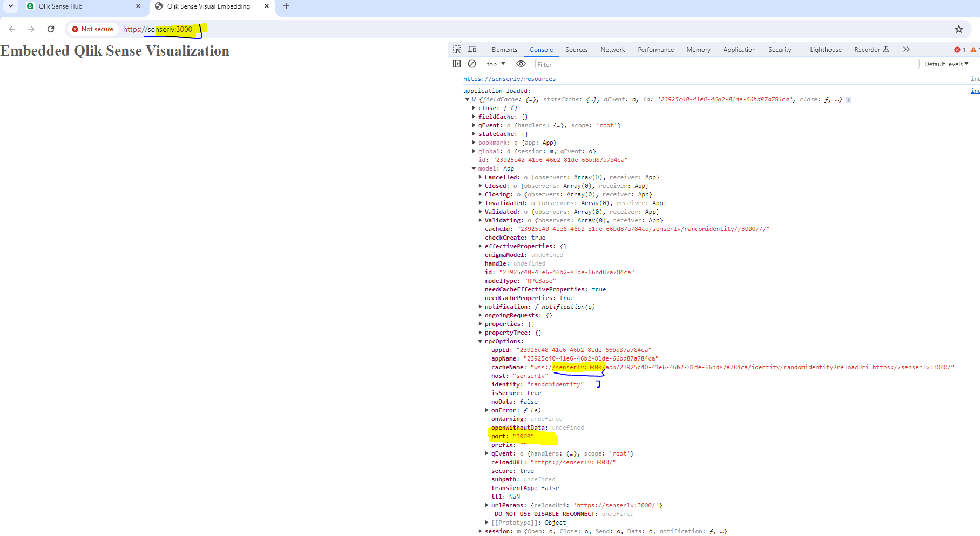
Task: Click the console Filter input field
Action: pyautogui.click(x=726, y=64)
